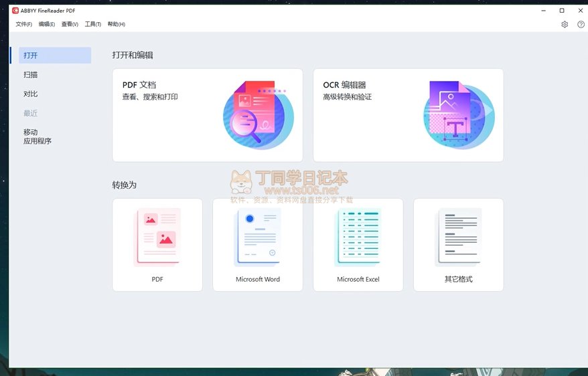Maximize the FineReader window
The height and width of the screenshot is (376, 588).
tap(562, 11)
